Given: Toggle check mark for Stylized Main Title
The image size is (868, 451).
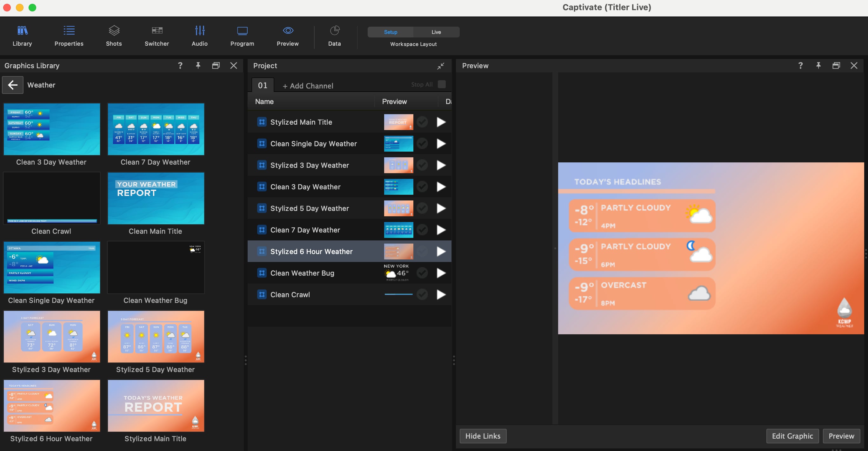Looking at the screenshot, I should (422, 122).
